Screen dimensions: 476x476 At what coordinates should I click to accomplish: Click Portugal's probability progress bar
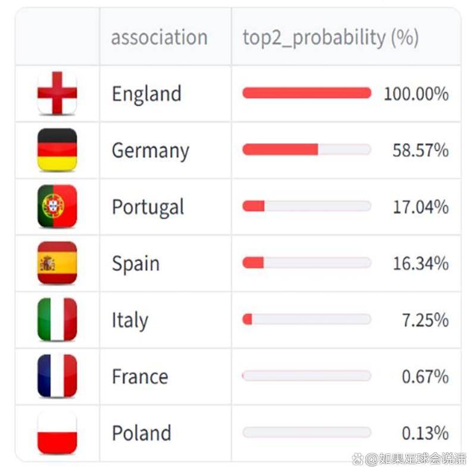tap(306, 206)
